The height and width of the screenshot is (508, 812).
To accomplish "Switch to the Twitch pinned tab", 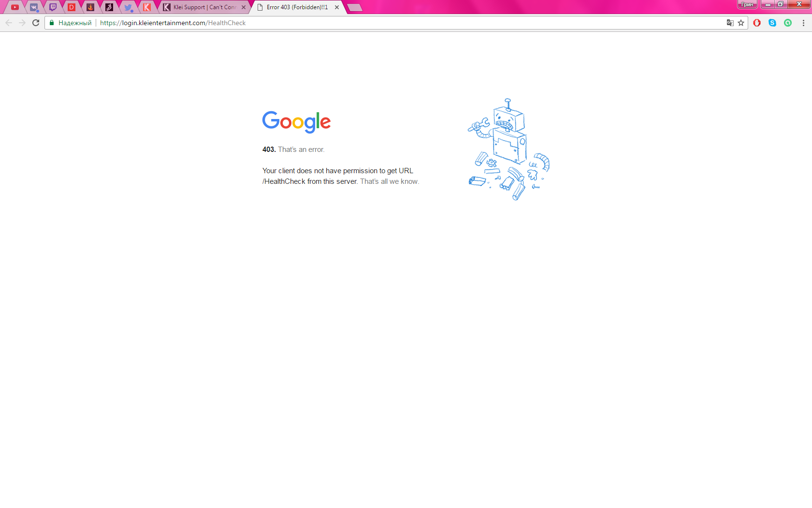I will pos(53,7).
